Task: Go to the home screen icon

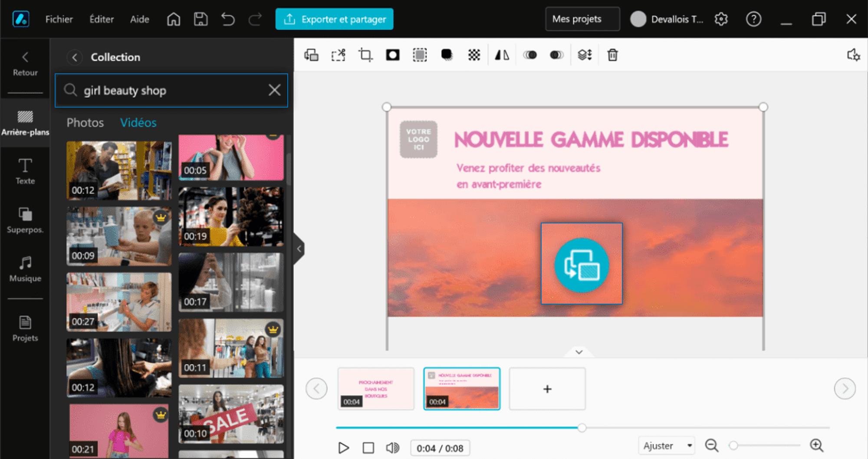Action: coord(174,19)
